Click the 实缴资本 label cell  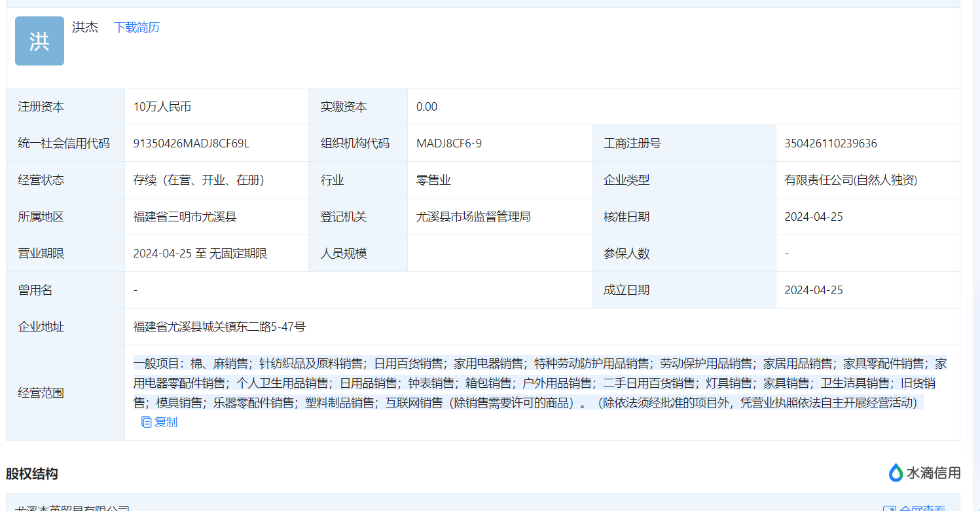point(358,107)
